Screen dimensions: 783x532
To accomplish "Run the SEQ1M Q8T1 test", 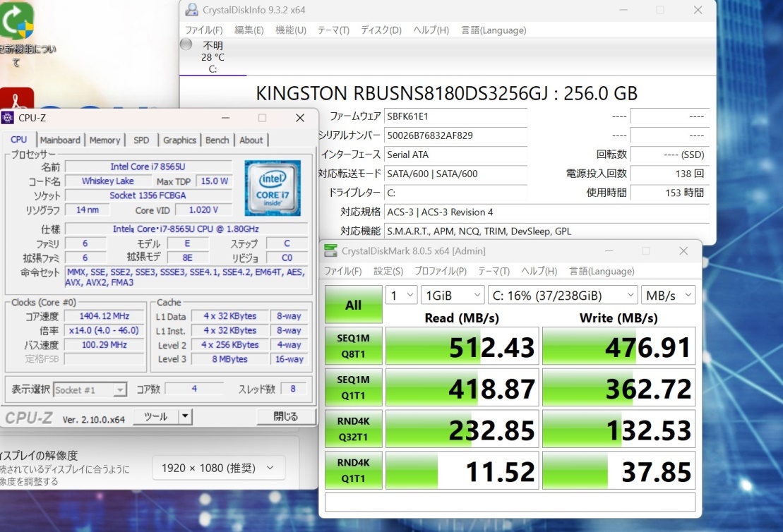I will tap(354, 346).
